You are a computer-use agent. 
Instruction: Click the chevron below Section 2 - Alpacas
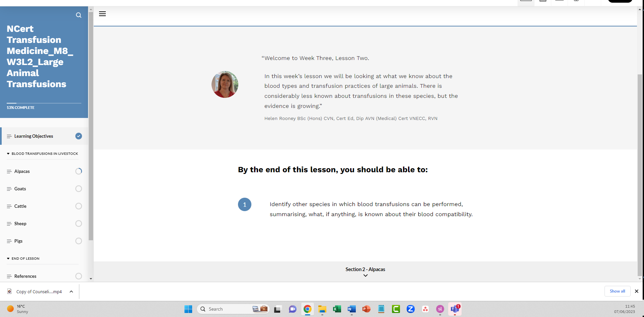coord(366,275)
